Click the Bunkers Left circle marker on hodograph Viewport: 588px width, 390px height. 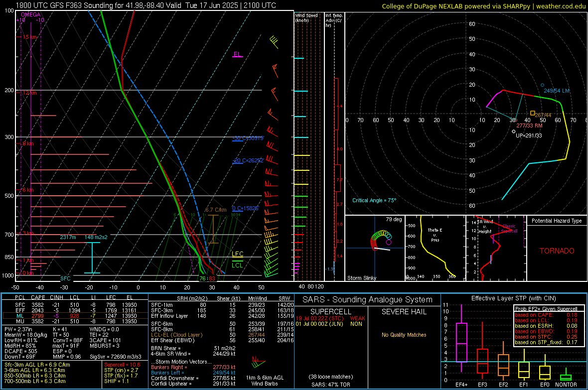click(x=542, y=85)
